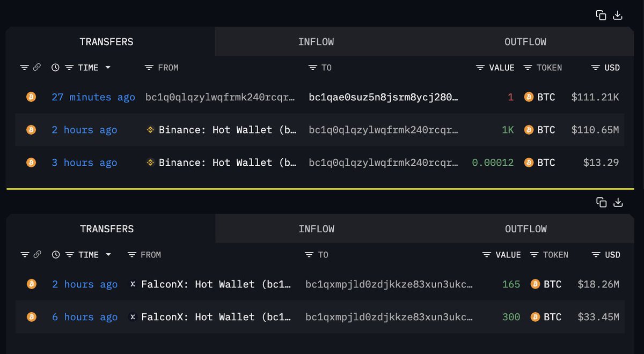Screen dimensions: 644x354
Task: Expand the TIME sort arrow in the top table
Action: 108,68
